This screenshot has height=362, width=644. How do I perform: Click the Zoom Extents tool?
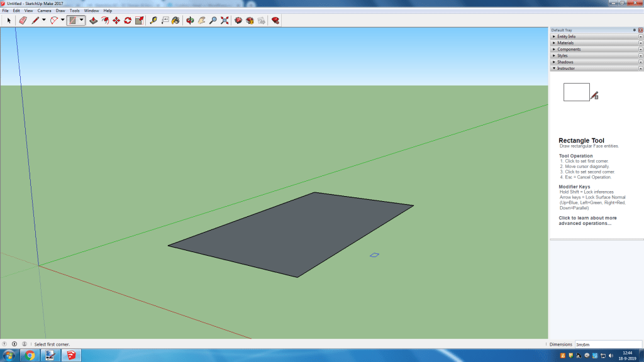point(225,20)
